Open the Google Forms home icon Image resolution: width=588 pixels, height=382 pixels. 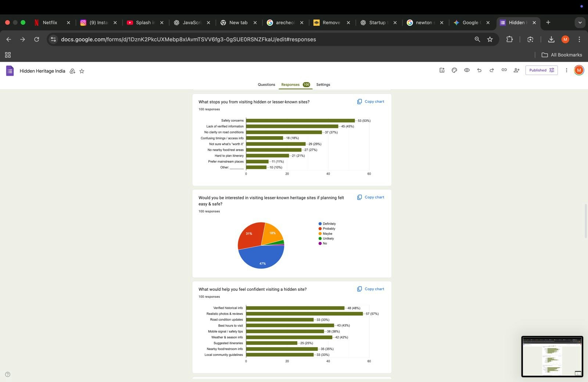point(10,71)
